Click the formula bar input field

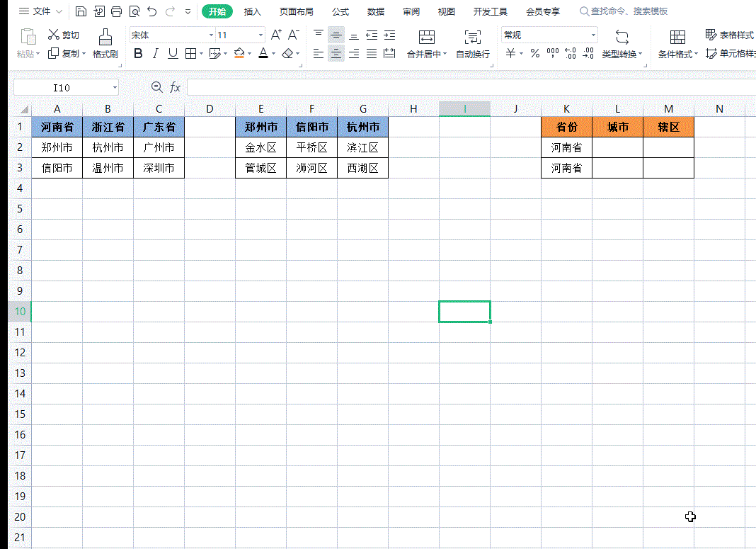tap(471, 87)
